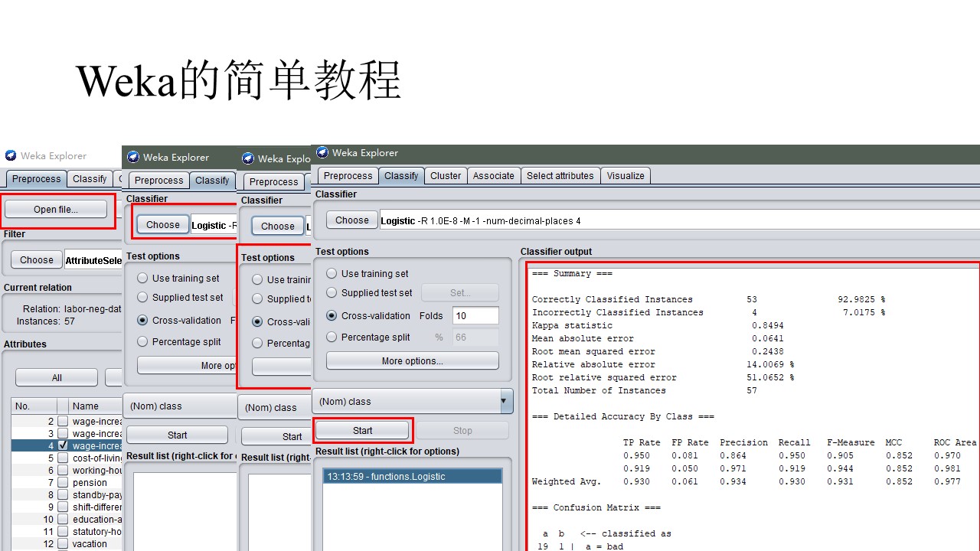Open the Associate tab
Image resolution: width=980 pixels, height=551 pixels.
tap(493, 175)
